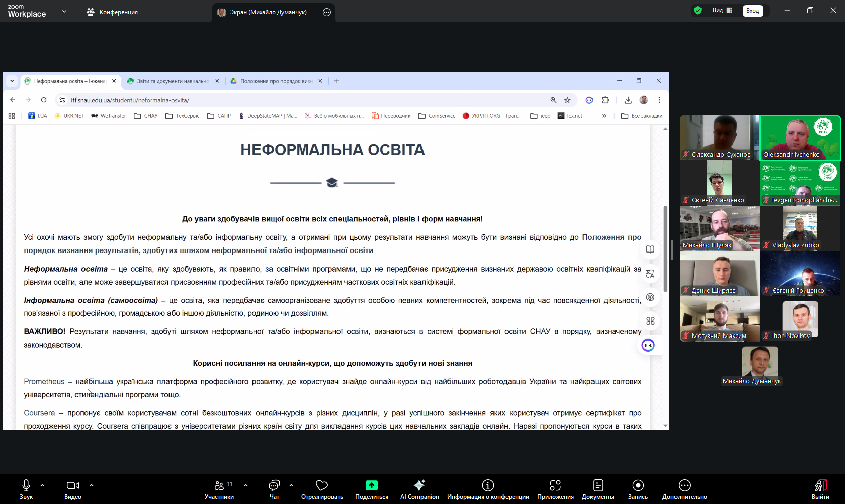Click Oleksandr Ivchenko's video thumbnail
Image resolution: width=845 pixels, height=504 pixels.
(x=800, y=137)
